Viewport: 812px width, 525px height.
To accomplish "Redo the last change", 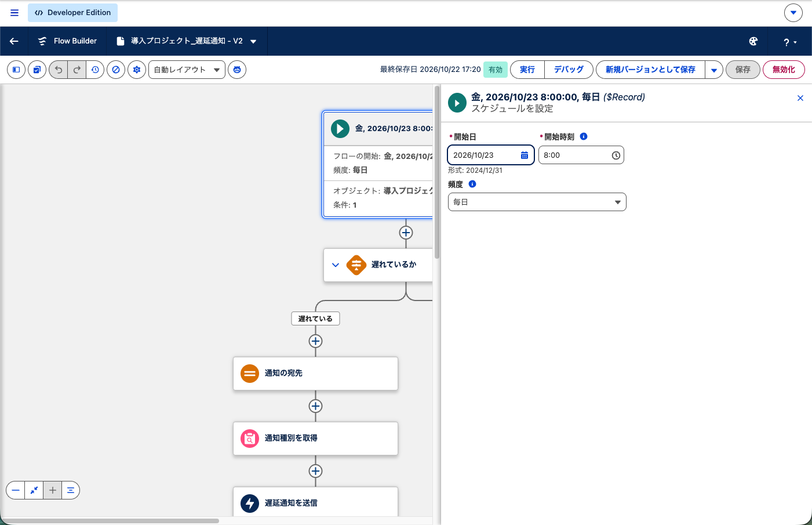I will (77, 70).
